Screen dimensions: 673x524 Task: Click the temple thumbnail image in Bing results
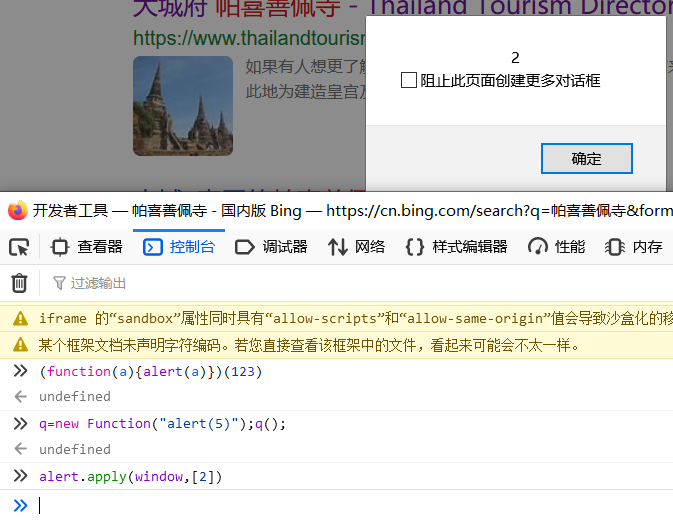(183, 106)
